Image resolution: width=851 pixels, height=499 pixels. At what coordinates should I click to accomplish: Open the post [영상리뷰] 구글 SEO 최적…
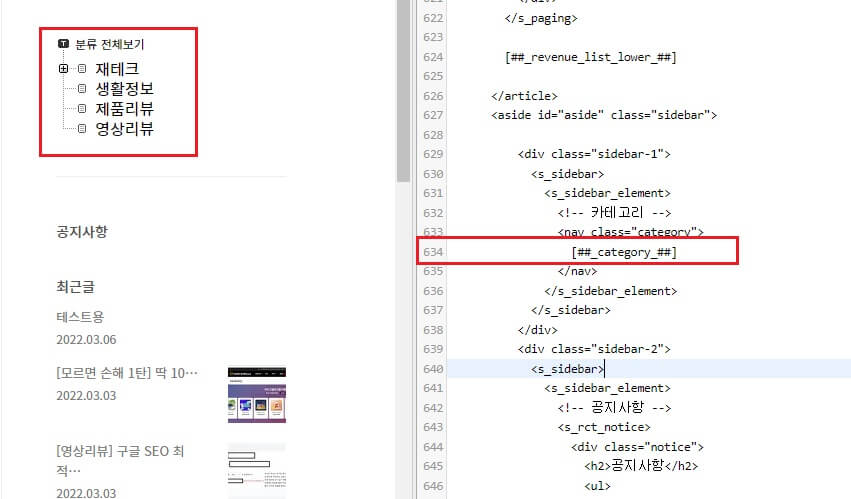point(120,460)
